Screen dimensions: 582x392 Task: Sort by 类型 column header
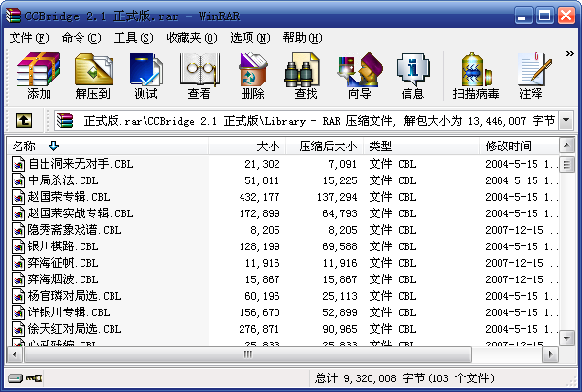click(421, 147)
